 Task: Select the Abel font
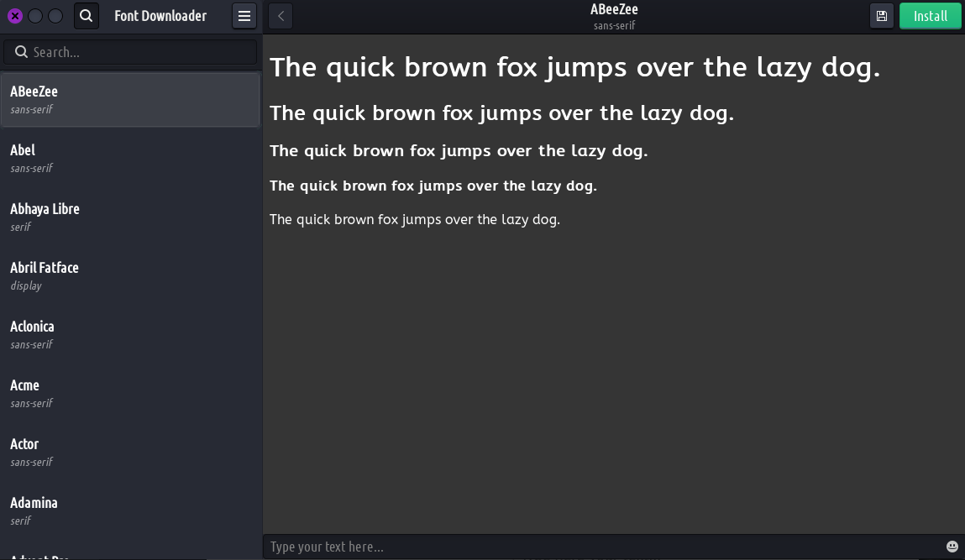tap(130, 158)
